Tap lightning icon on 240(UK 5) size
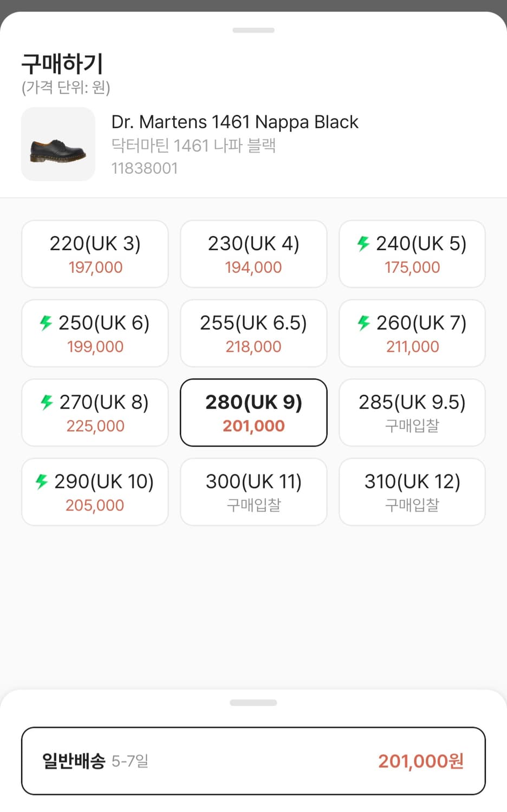This screenshot has height=812, width=507. click(x=363, y=244)
